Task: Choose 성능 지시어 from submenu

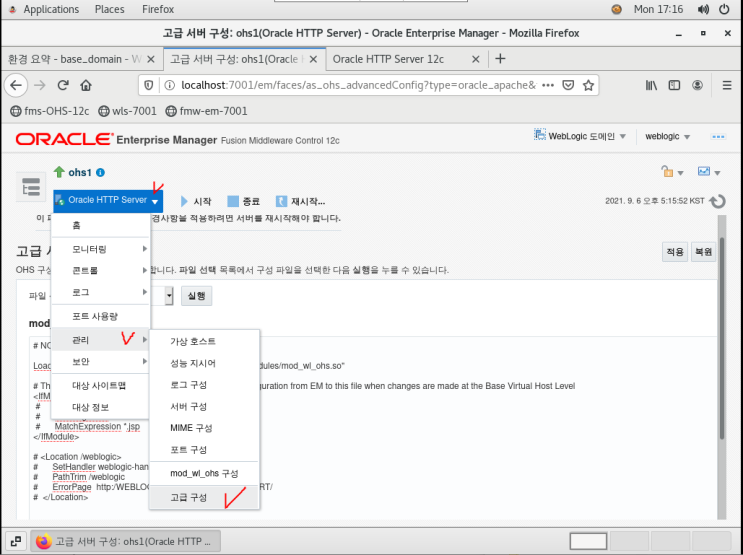Action: point(204,363)
